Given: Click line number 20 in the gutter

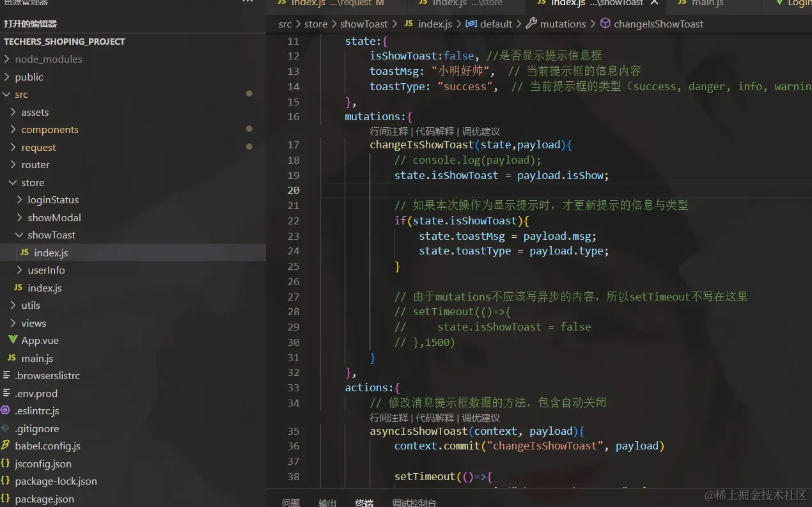Looking at the screenshot, I should click(293, 190).
